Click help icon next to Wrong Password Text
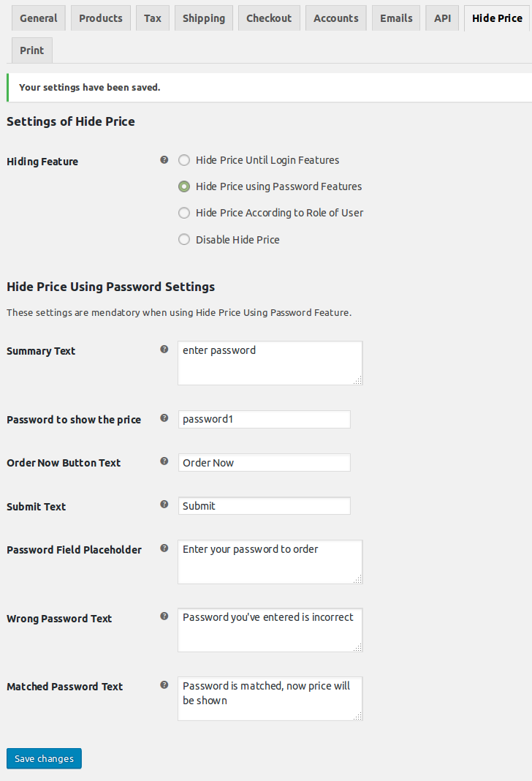The height and width of the screenshot is (781, 532). coord(164,616)
